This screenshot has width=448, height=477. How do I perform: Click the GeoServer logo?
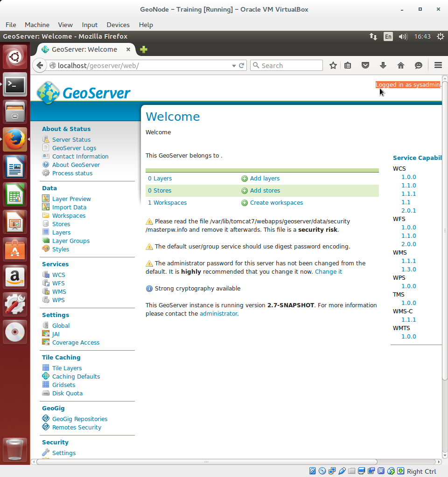[x=84, y=92]
